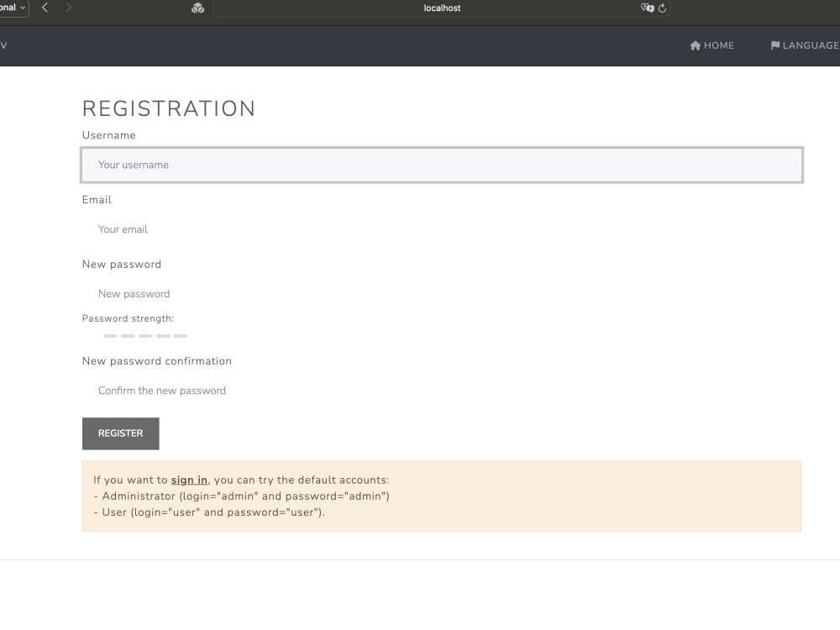Image resolution: width=840 pixels, height=630 pixels.
Task: Open the translate icon in the address bar
Action: pos(648,8)
